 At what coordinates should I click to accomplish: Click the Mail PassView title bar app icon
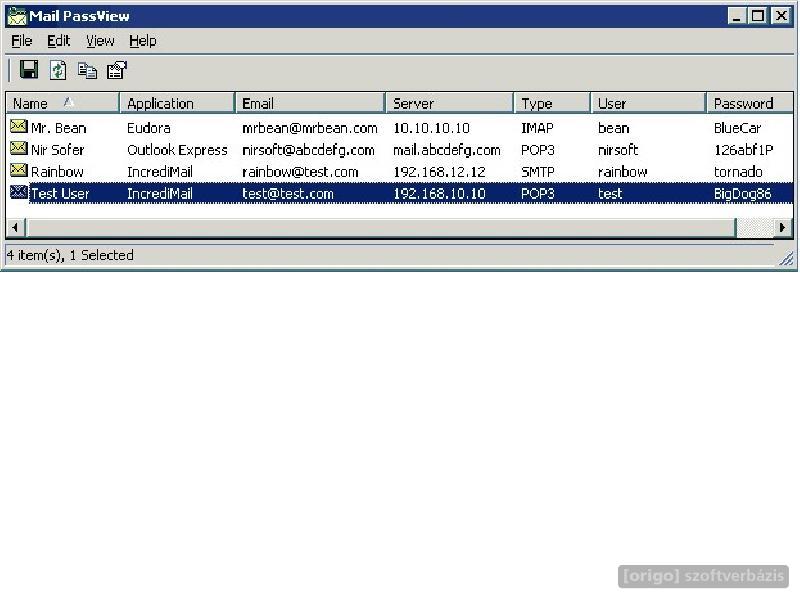click(17, 16)
